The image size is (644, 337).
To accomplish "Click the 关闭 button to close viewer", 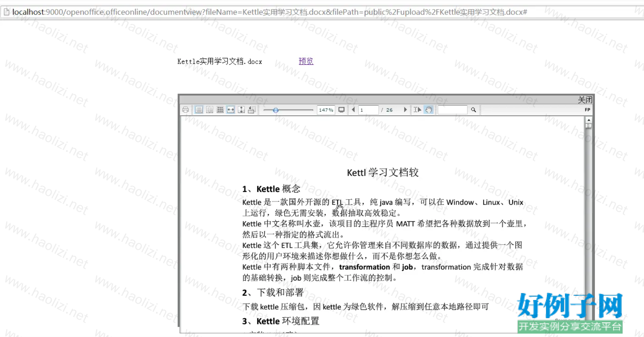I will [585, 100].
